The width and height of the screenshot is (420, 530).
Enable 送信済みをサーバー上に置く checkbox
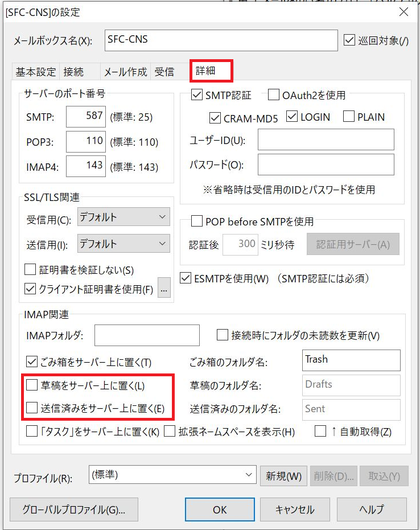(32, 408)
